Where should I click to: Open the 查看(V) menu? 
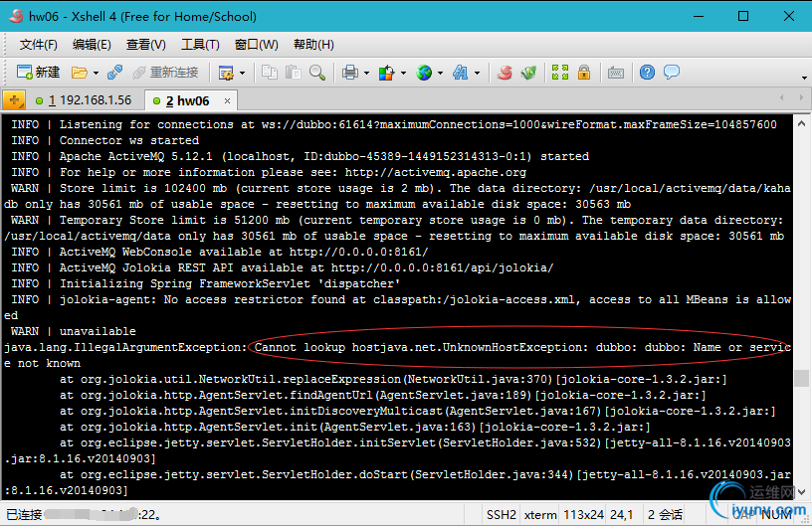[x=146, y=45]
